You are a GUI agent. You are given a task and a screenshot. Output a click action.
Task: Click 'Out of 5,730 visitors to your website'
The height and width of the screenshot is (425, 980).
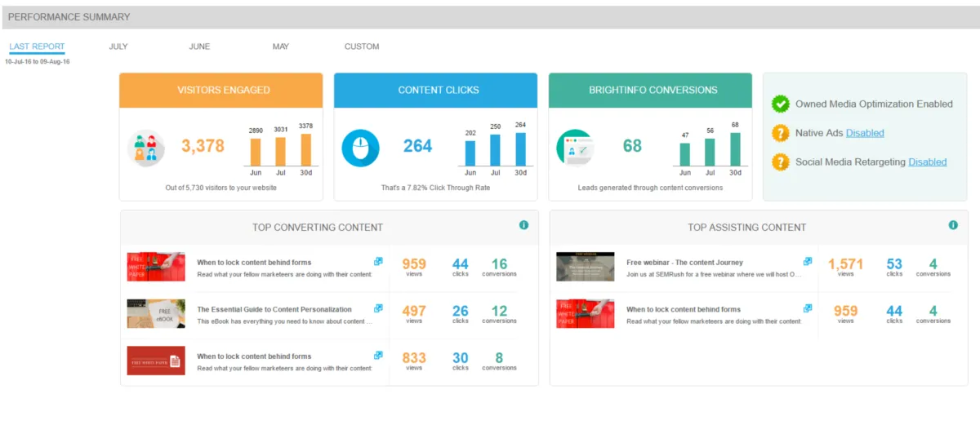(221, 188)
